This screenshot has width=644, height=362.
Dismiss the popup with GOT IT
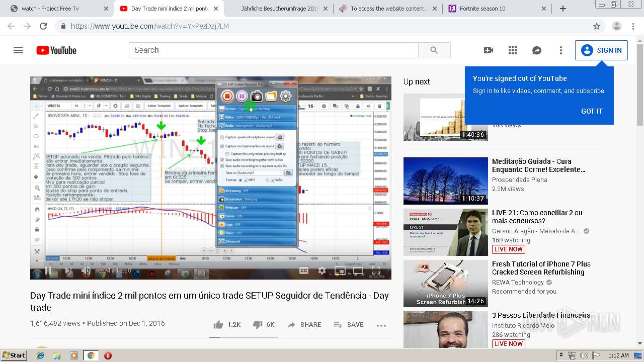[x=592, y=111]
